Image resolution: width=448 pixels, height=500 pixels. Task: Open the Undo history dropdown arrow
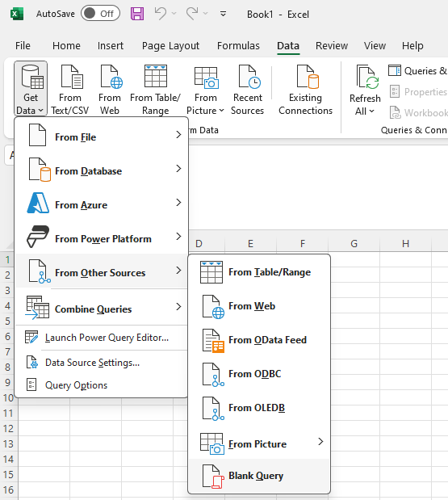click(174, 14)
